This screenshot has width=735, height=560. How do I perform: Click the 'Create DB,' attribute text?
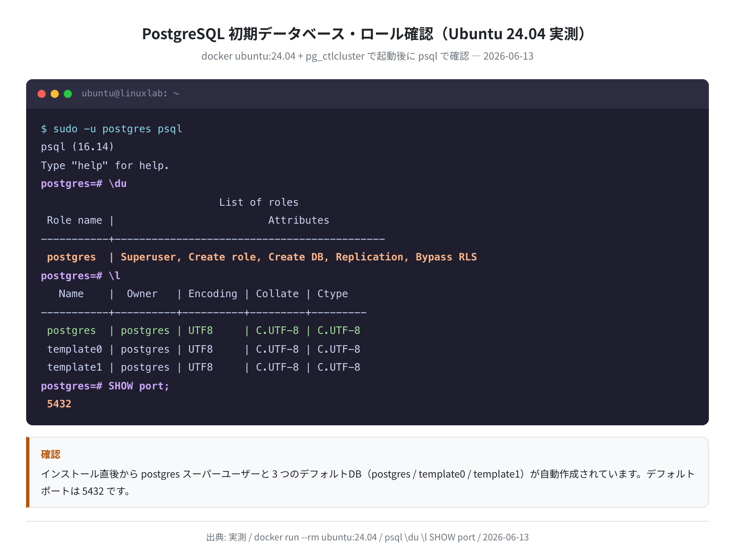click(x=299, y=257)
